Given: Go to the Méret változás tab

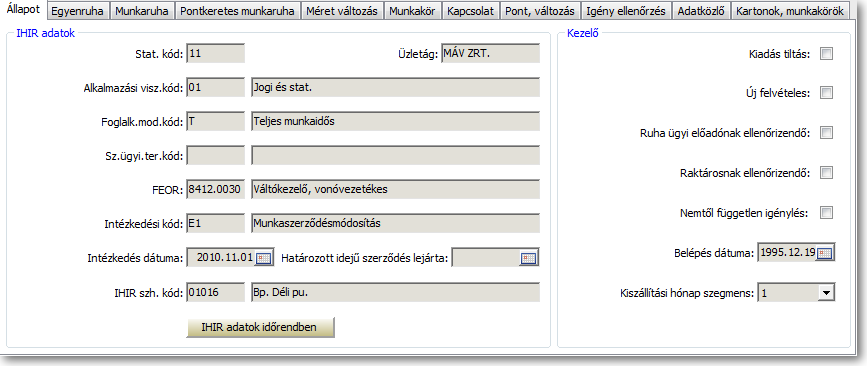Looking at the screenshot, I should [341, 11].
